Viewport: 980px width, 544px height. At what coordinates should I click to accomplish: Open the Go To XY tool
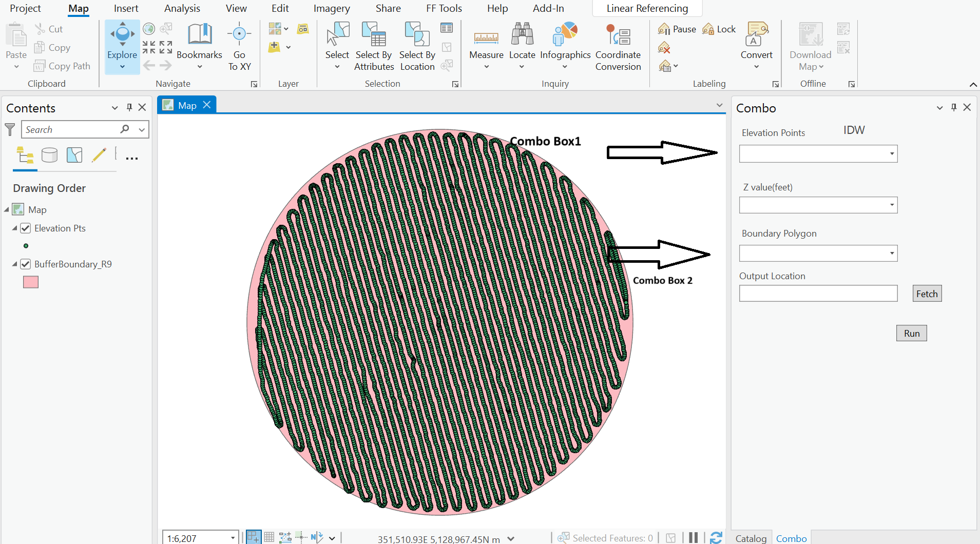click(239, 46)
